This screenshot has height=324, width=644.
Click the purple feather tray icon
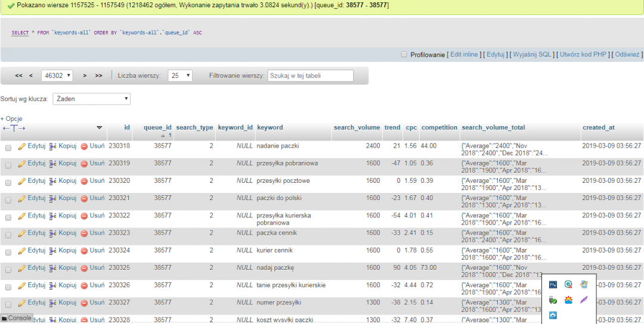pos(584,300)
